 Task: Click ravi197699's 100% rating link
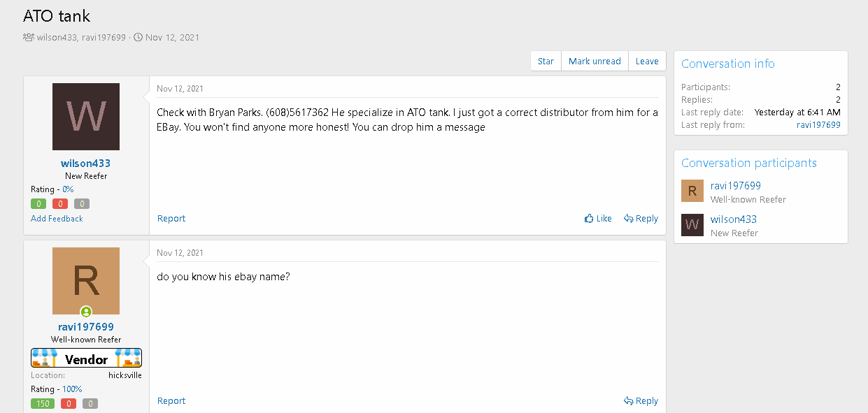click(72, 389)
